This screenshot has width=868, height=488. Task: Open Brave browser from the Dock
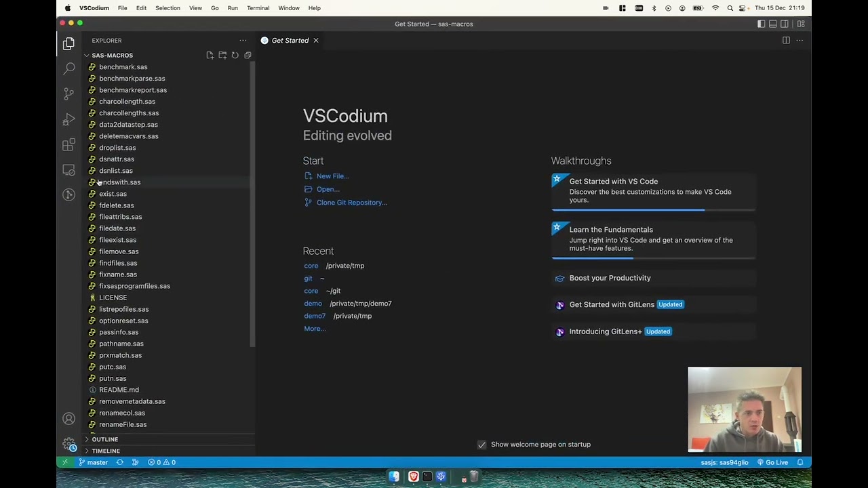[x=413, y=476]
